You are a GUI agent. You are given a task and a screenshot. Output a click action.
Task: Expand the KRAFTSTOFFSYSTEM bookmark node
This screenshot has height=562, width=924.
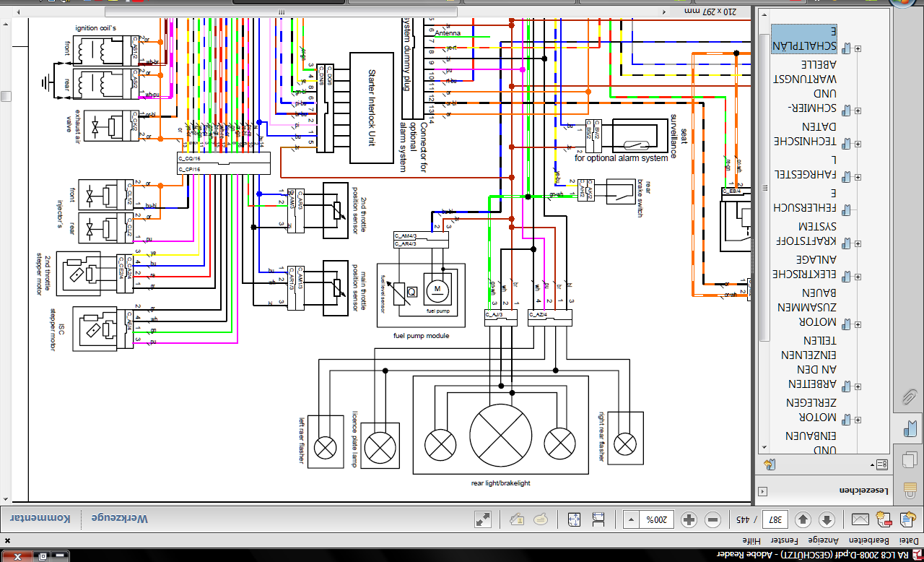858,242
